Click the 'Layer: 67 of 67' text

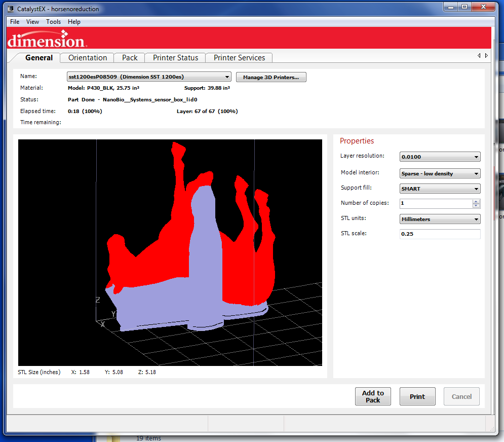click(x=196, y=112)
